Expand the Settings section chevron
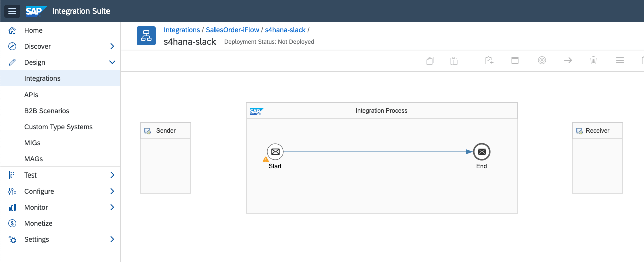This screenshot has width=644, height=262. pyautogui.click(x=112, y=239)
